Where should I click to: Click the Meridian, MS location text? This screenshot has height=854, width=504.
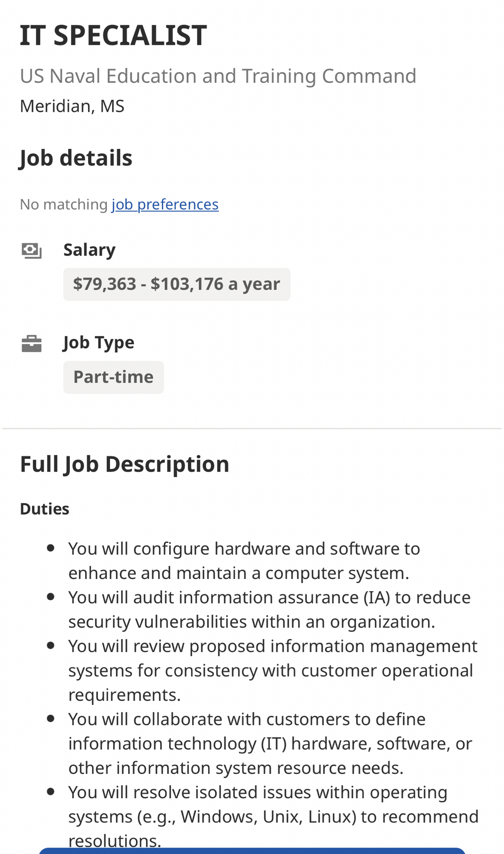[72, 106]
